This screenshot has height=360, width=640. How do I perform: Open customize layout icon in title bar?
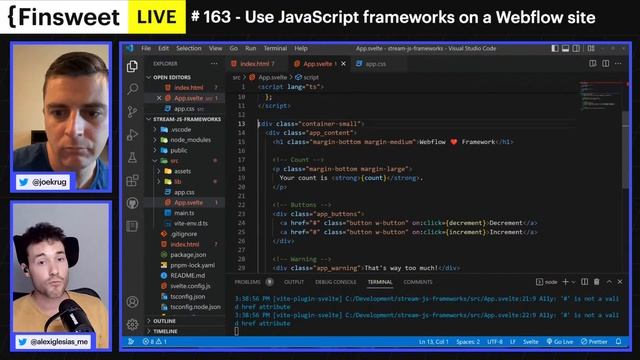click(x=591, y=48)
